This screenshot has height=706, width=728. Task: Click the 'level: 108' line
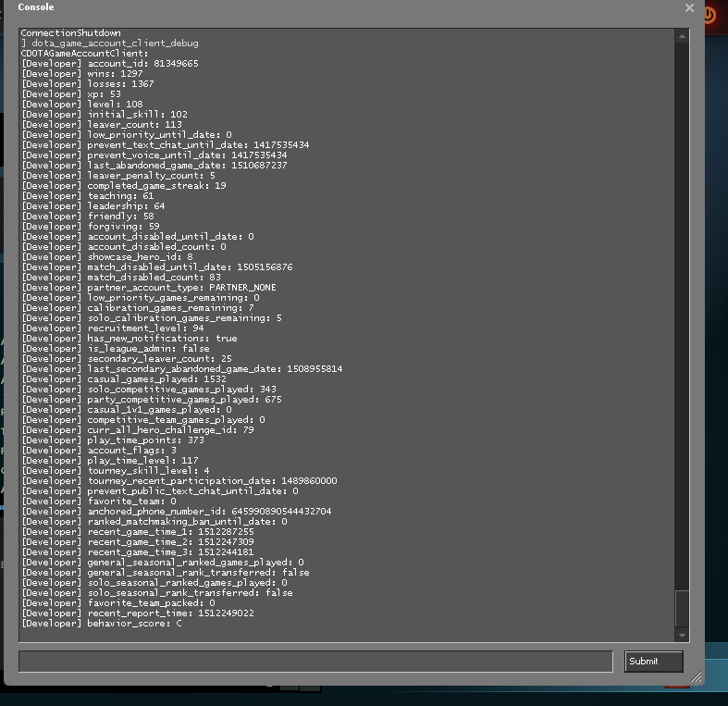(x=82, y=105)
